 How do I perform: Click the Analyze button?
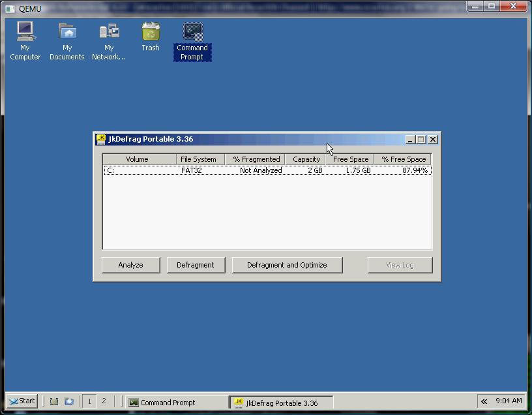(131, 265)
